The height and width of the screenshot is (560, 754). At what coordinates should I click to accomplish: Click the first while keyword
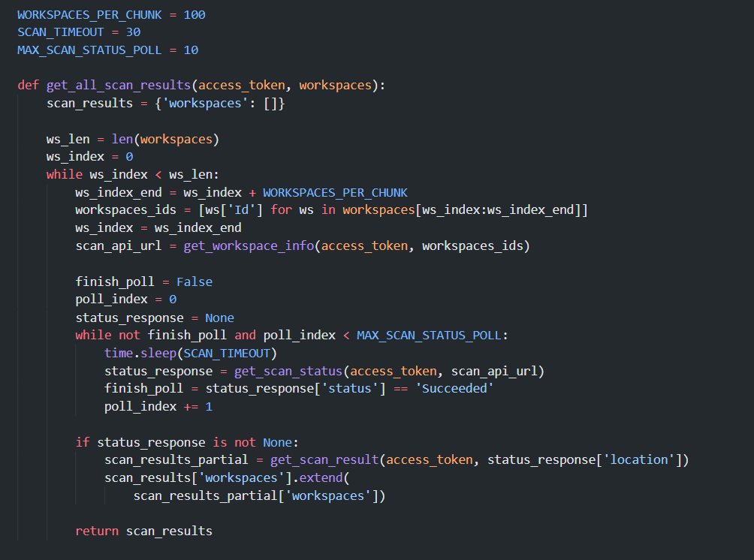[65, 173]
